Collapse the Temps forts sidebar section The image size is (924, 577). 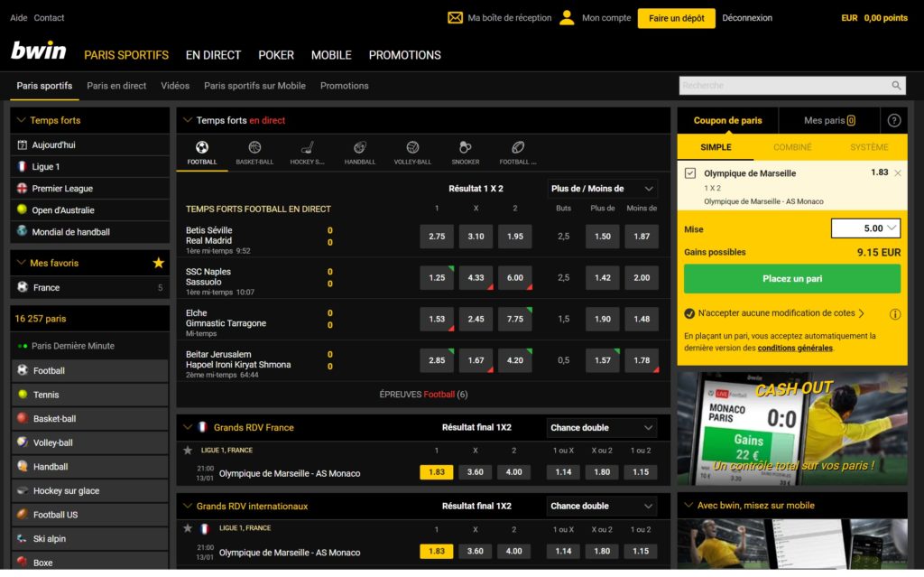22,120
